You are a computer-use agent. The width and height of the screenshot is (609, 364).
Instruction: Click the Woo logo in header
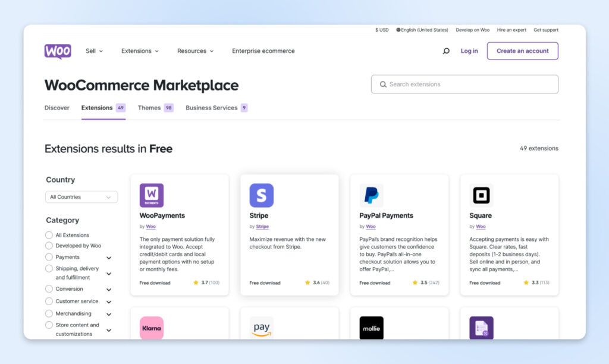(x=58, y=51)
